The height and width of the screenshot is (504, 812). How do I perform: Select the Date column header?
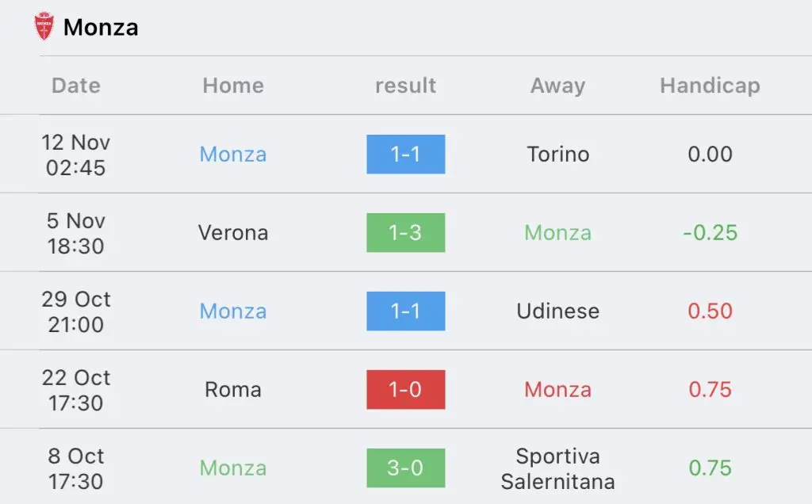point(76,86)
